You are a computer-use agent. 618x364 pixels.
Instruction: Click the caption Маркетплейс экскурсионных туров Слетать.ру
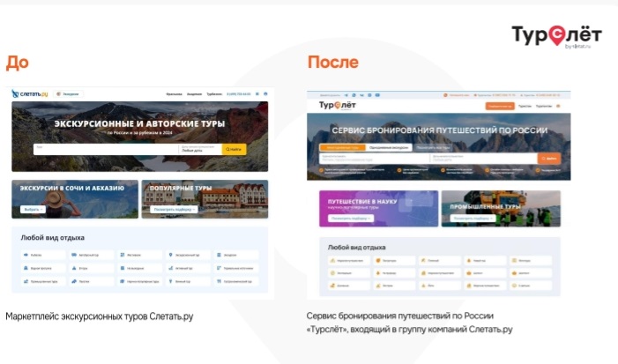[100, 316]
